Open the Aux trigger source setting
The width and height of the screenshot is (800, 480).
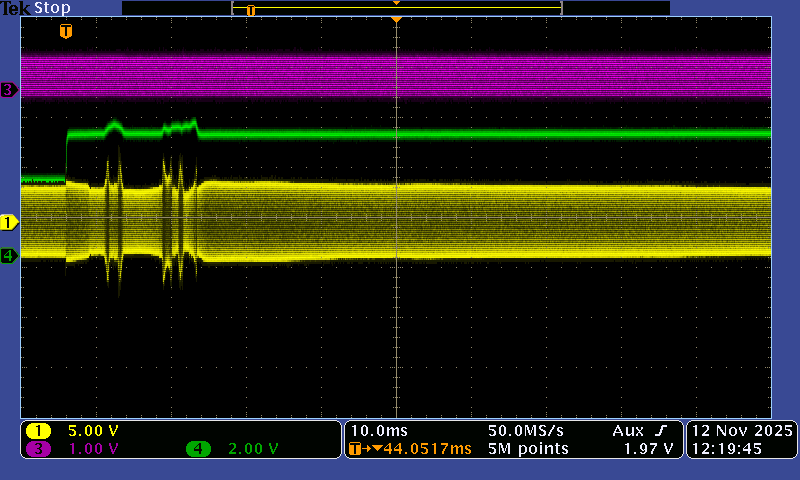[x=629, y=430]
